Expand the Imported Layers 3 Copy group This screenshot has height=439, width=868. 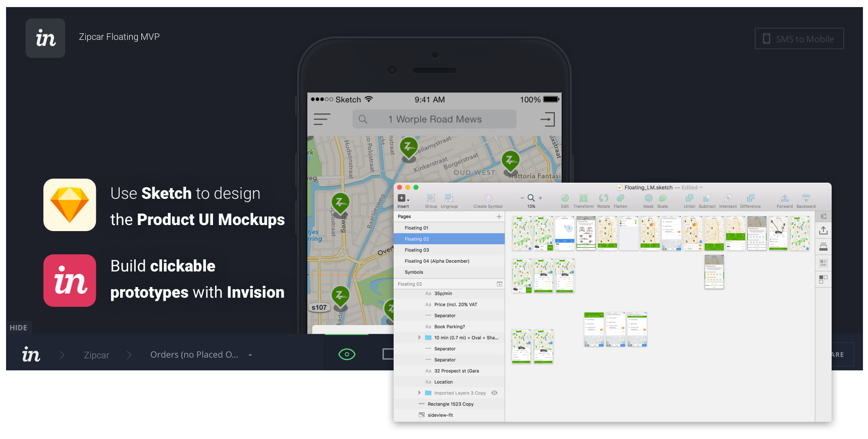[x=419, y=393]
